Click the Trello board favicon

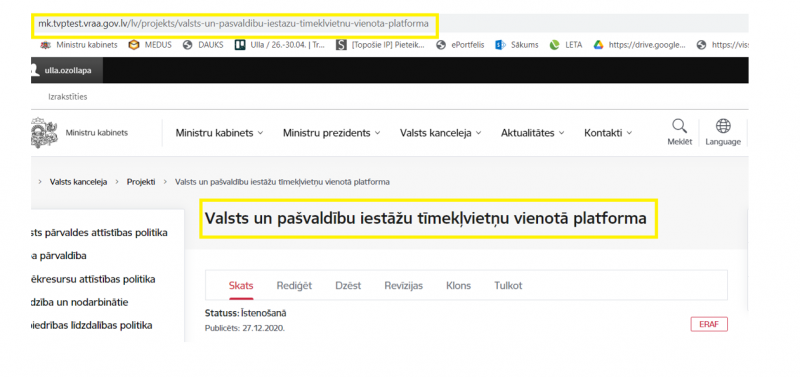(239, 45)
